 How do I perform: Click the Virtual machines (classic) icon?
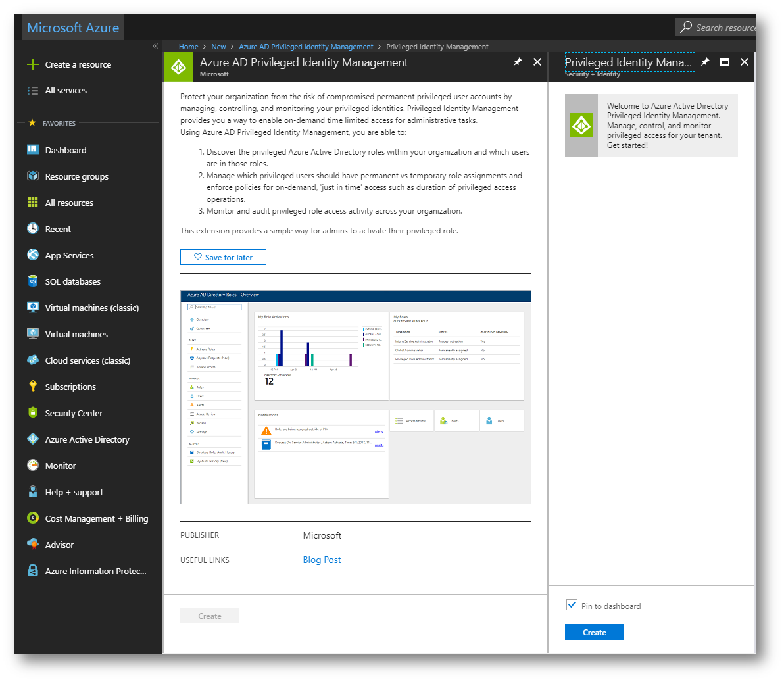click(32, 308)
